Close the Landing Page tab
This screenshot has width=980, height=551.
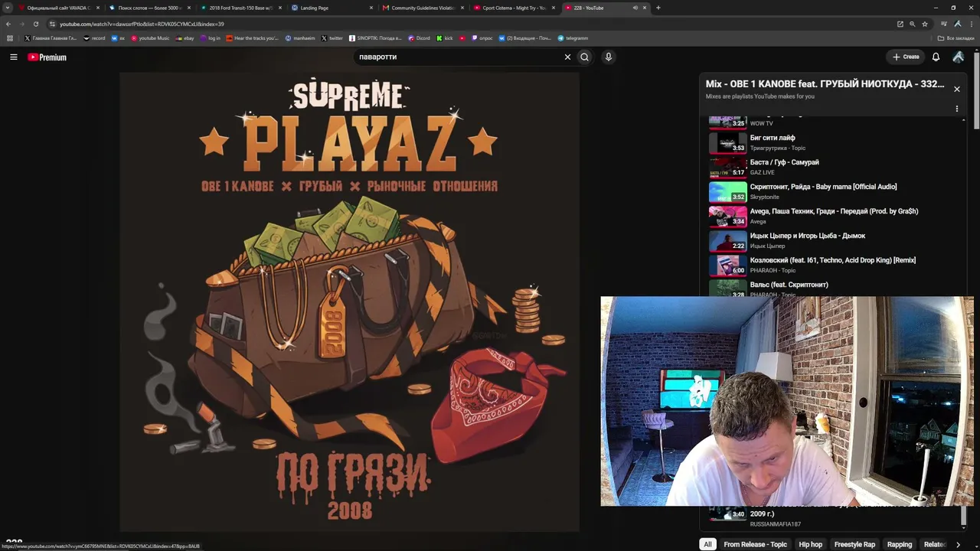(371, 8)
